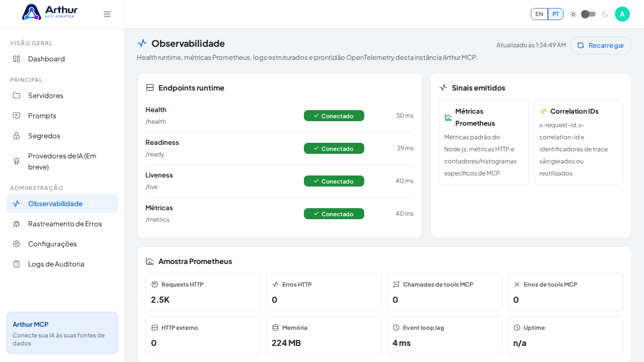Open the Prompts section

point(62,116)
